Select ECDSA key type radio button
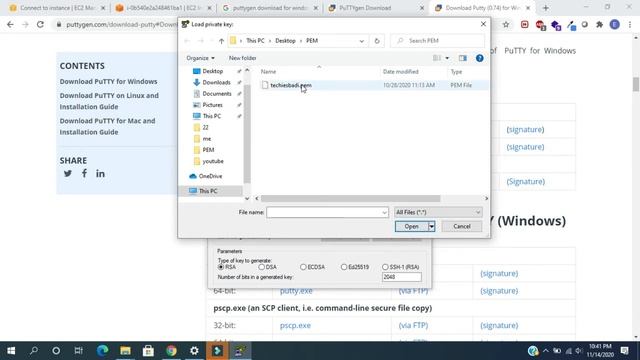This screenshot has height=360, width=640. point(303,267)
